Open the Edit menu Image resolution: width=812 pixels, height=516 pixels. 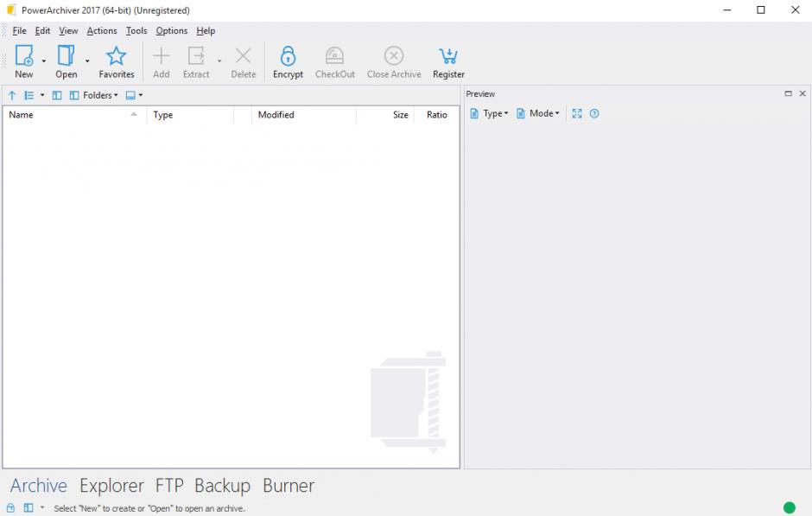42,30
